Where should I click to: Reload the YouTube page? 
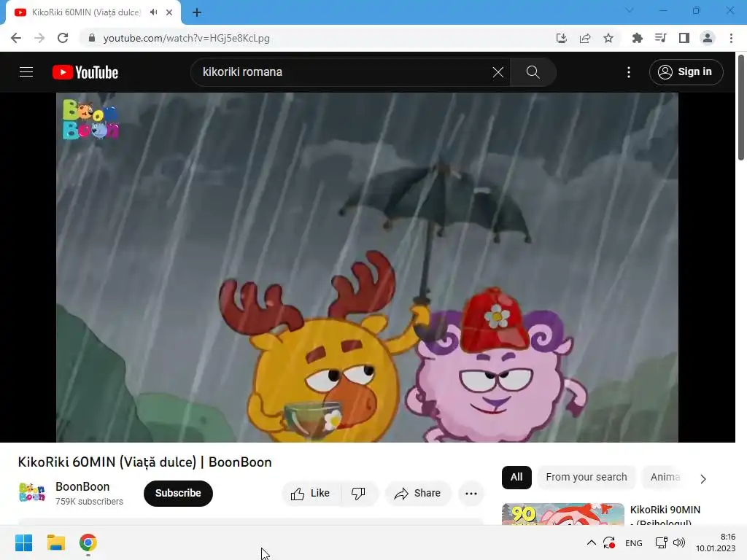[x=63, y=38]
